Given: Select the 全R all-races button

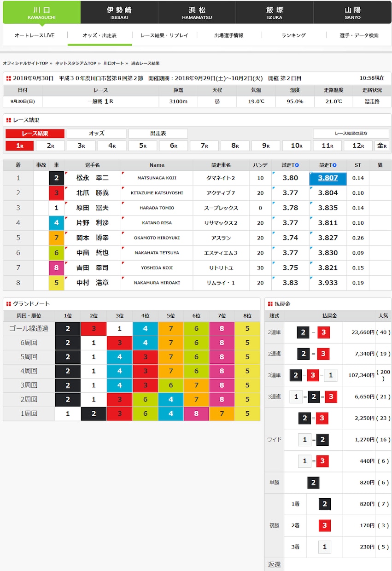Looking at the screenshot, I should pos(382,146).
